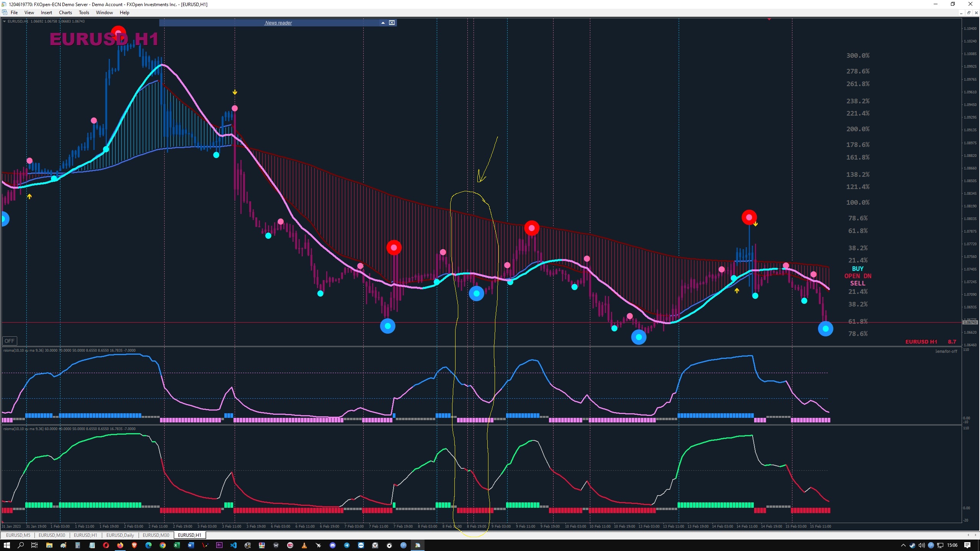The image size is (980, 551).
Task: Open Telegram from the taskbar
Action: coord(347,545)
